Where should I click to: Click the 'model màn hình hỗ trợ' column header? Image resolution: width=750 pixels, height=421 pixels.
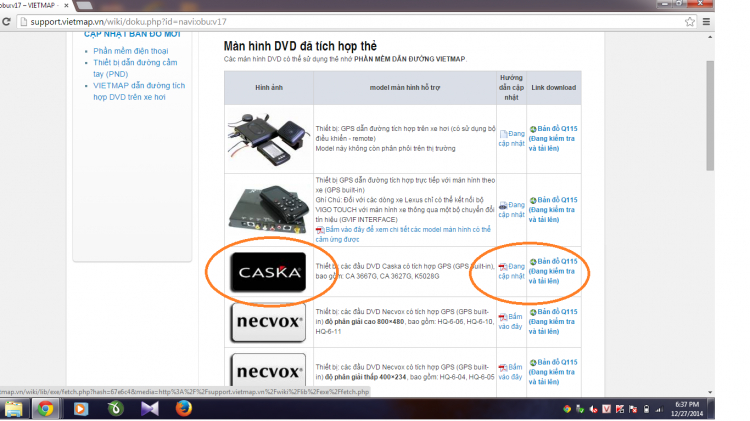click(x=405, y=88)
